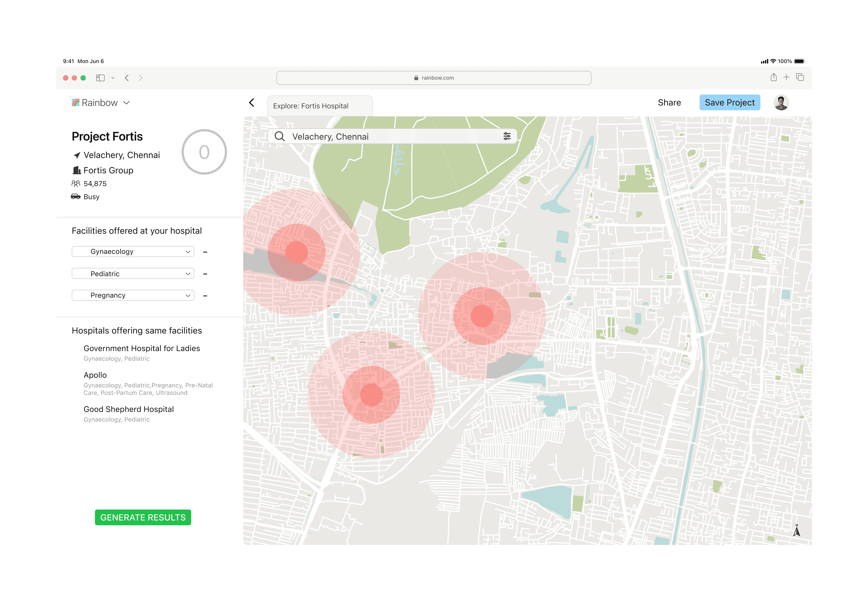Toggle the browser sidebar icon
Screen dimensions: 868x601
(100, 78)
